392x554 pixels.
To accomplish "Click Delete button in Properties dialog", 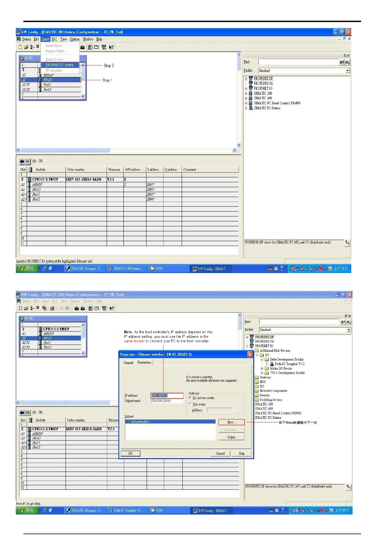I will click(x=231, y=437).
